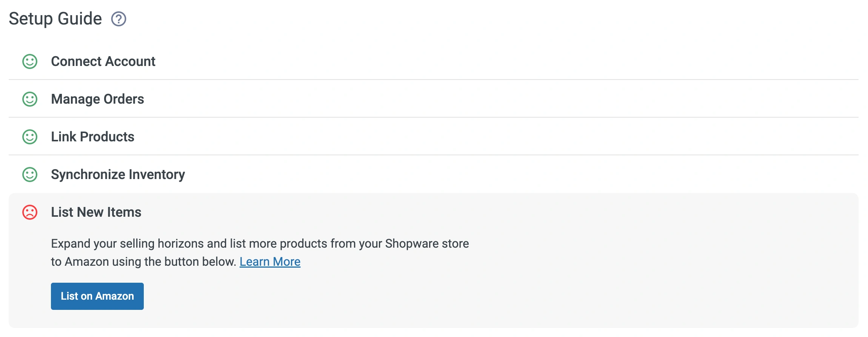Screen dimensions: 868x337
Task: Click the completed status icon on the first step
Action: [x=29, y=61]
